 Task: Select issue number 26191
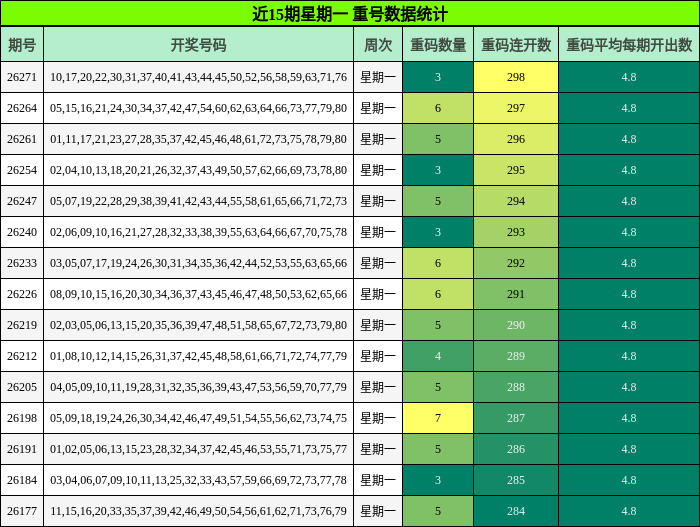coord(22,449)
